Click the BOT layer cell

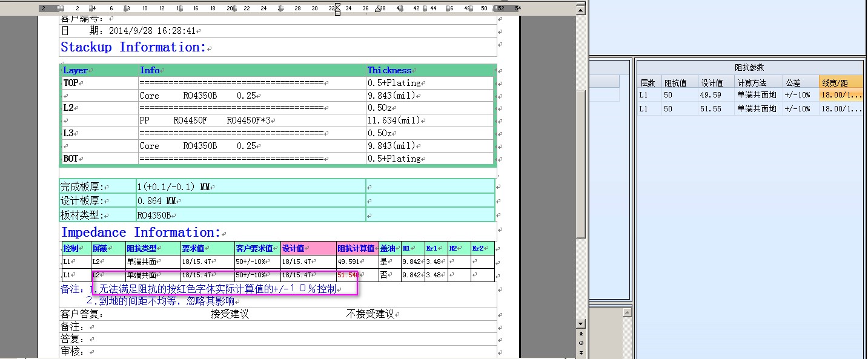point(100,158)
